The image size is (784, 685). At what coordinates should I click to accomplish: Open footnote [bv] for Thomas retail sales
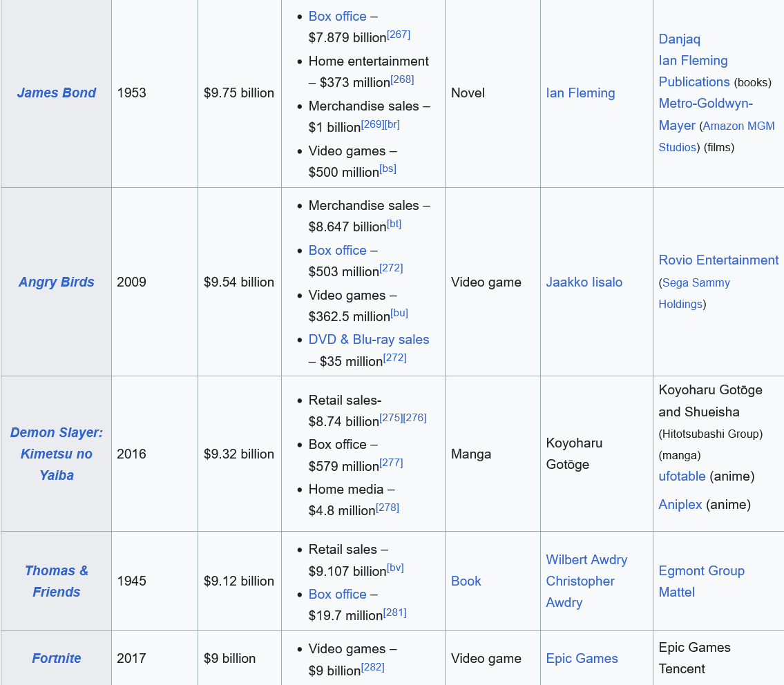coord(395,568)
